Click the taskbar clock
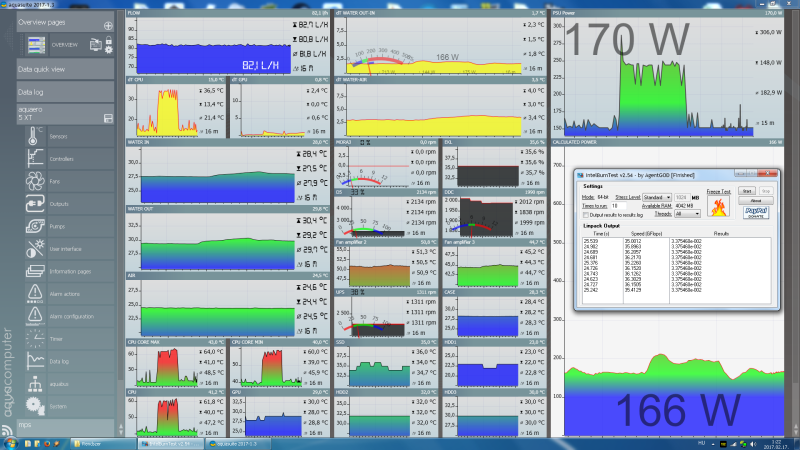The image size is (800, 450). 776,444
